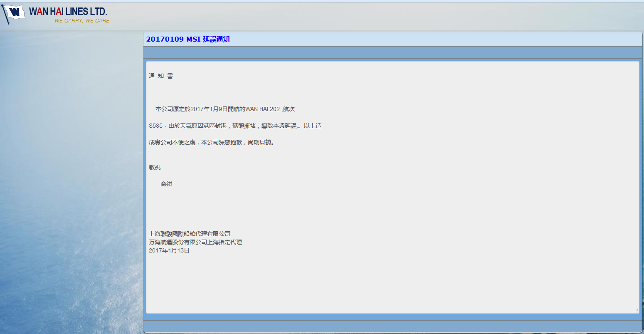
Task: Click the 上海聯駿國際船舶代理有限公司 line
Action: coord(190,234)
